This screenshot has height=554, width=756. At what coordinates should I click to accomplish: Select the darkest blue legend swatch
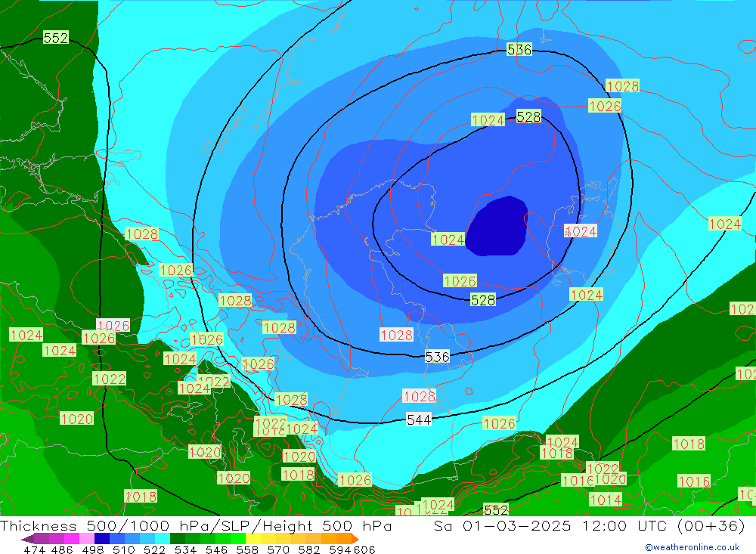pyautogui.click(x=102, y=539)
